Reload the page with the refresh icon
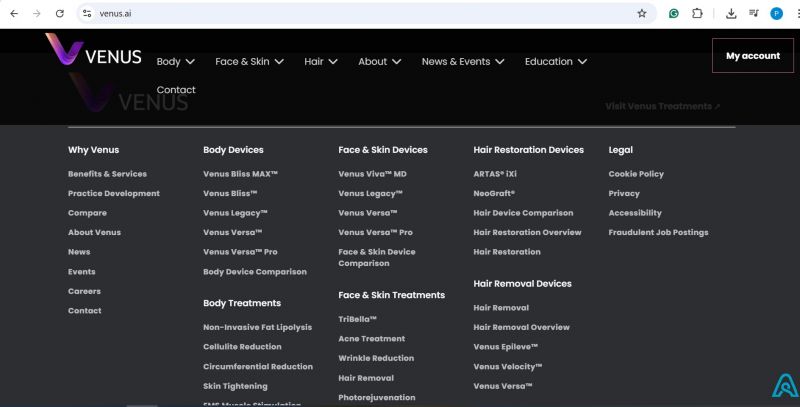Screen dimensions: 800x407 click(x=60, y=14)
